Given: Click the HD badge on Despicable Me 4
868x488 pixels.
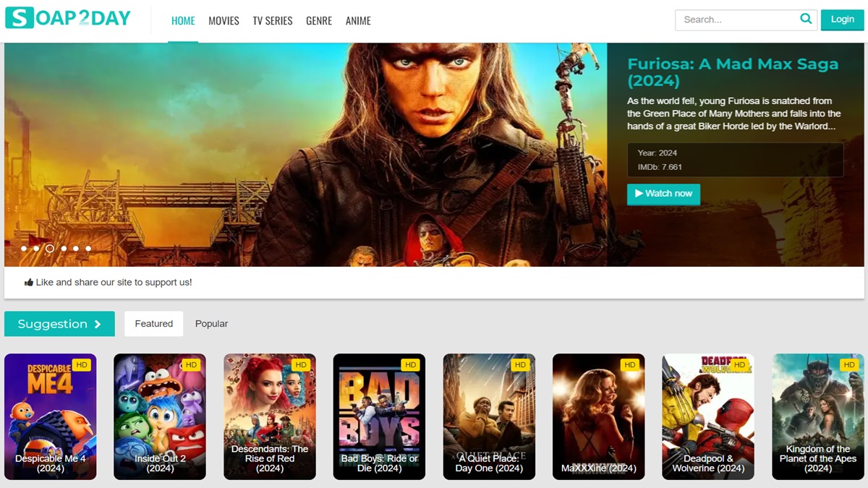Looking at the screenshot, I should (x=82, y=365).
